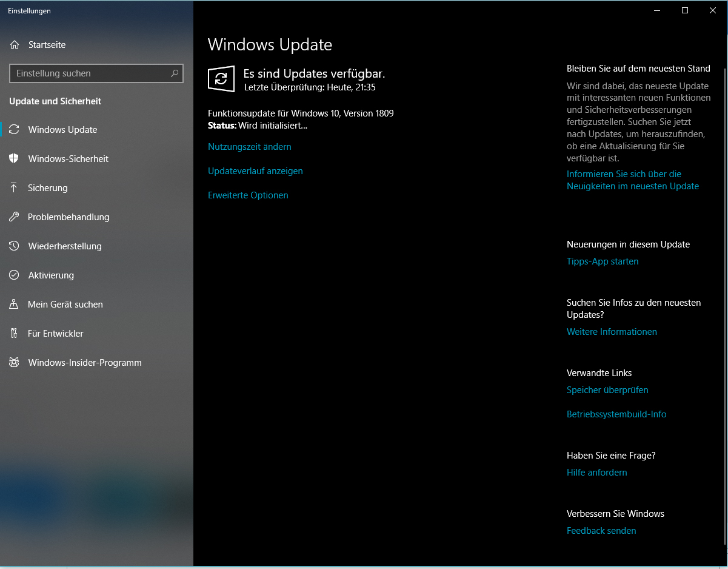728x569 pixels.
Task: Click 'Es sind Updates verfügbar.' text
Action: pos(314,73)
